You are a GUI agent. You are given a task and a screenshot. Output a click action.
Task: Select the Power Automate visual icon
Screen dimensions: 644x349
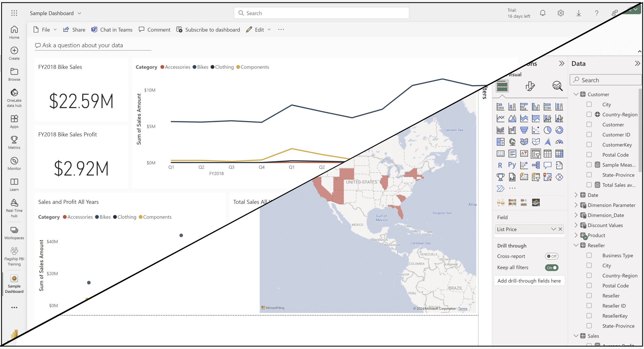500,188
